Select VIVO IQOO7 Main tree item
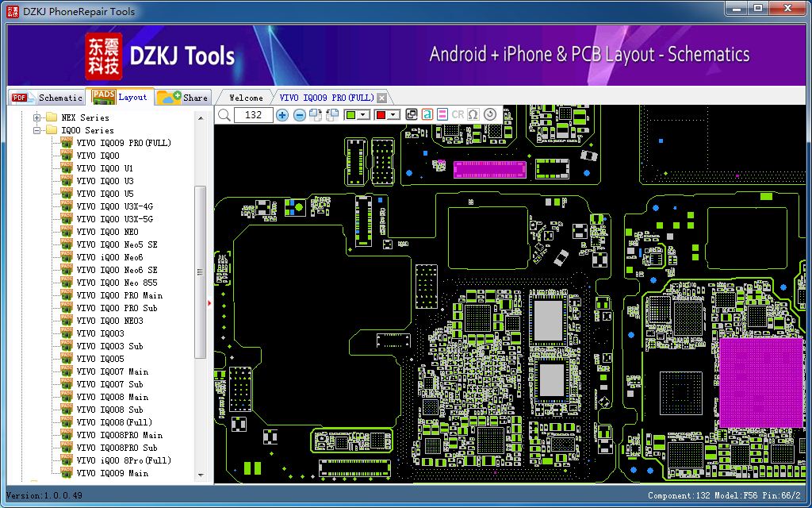 coord(112,371)
